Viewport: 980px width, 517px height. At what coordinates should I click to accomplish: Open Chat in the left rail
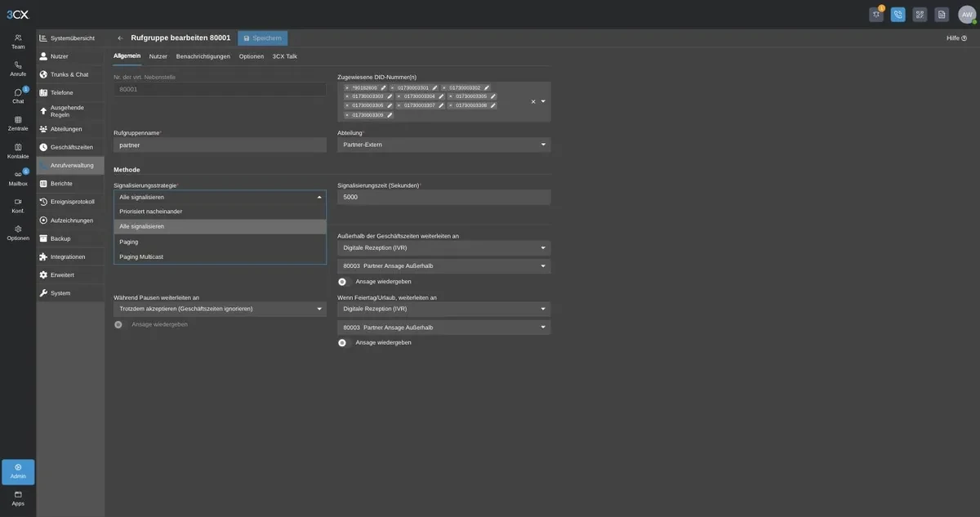pyautogui.click(x=18, y=96)
